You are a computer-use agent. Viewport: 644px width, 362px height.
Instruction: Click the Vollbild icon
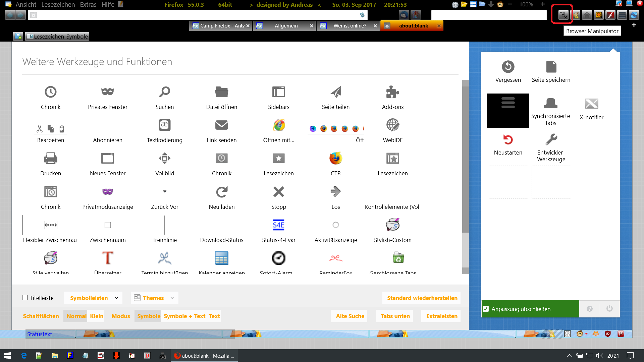[x=164, y=158]
